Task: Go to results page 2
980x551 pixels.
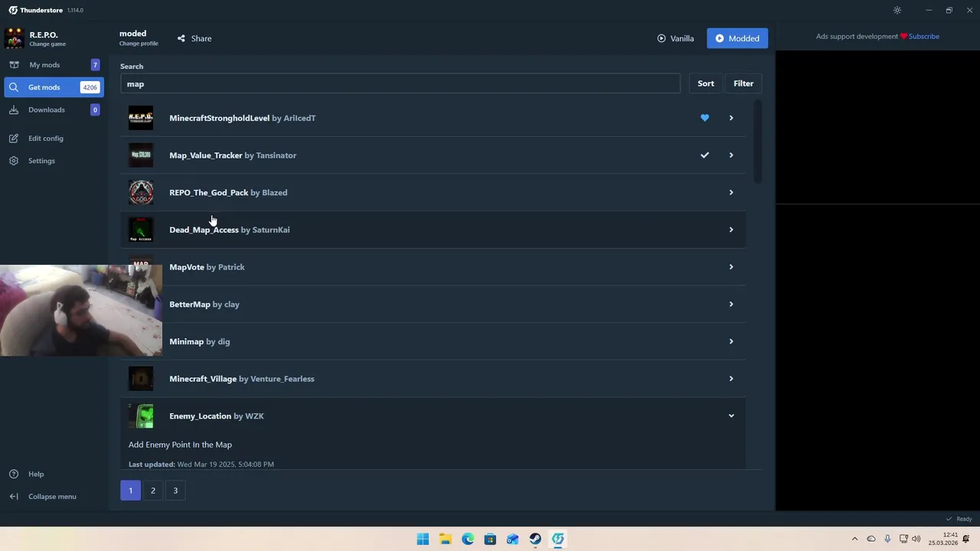Action: (153, 491)
